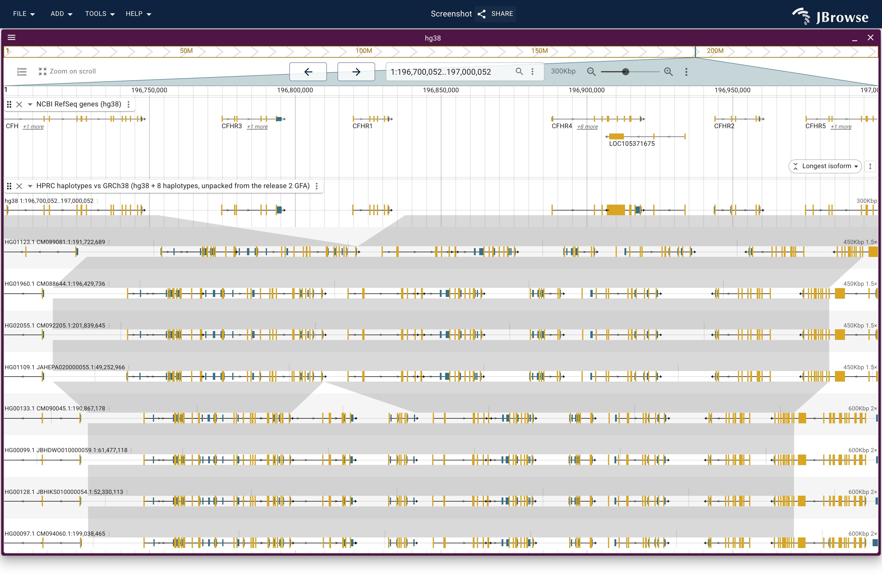Open menu for hg38 row label
The height and width of the screenshot is (588, 882).
click(x=98, y=201)
